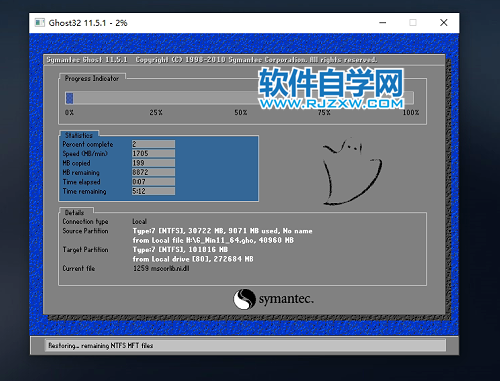Click the symantec wordmark text
500x381 pixels.
coord(286,299)
